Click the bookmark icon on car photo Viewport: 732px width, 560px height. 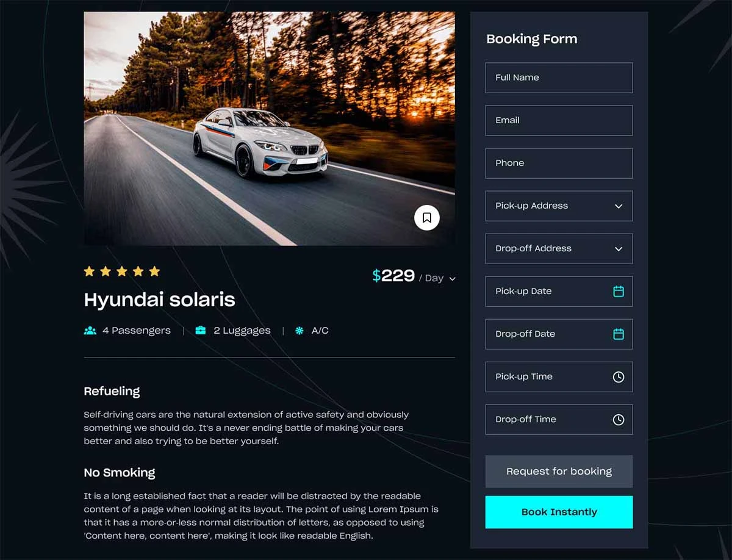[x=427, y=218]
